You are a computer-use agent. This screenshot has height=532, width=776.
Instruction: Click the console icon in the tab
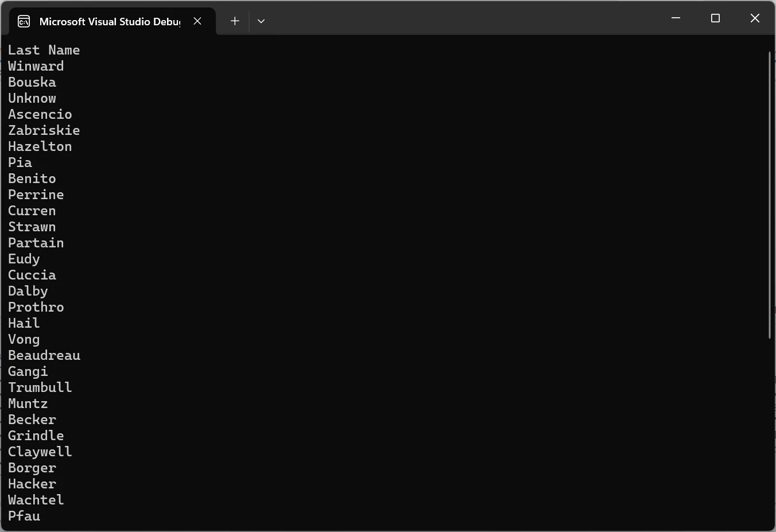[24, 22]
